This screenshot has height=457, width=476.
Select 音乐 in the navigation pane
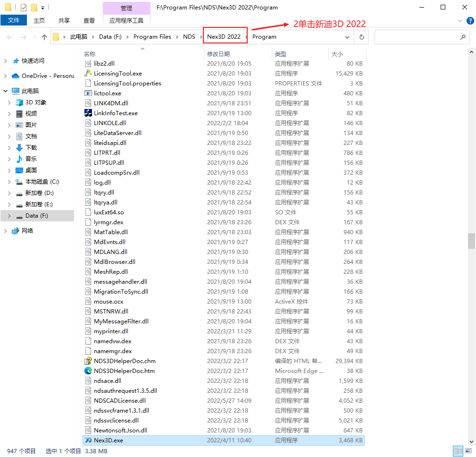coord(31,159)
